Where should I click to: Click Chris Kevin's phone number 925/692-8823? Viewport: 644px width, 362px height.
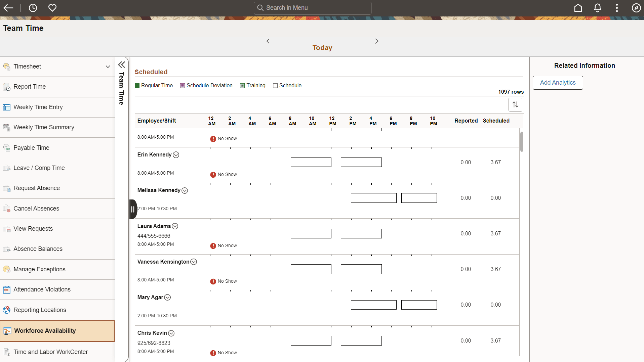[154, 343]
